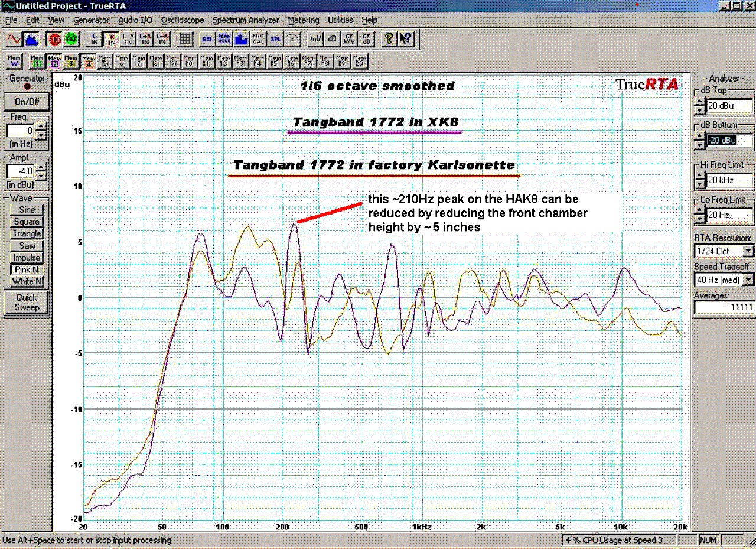Select the Square waveform
The image size is (756, 549).
click(27, 222)
